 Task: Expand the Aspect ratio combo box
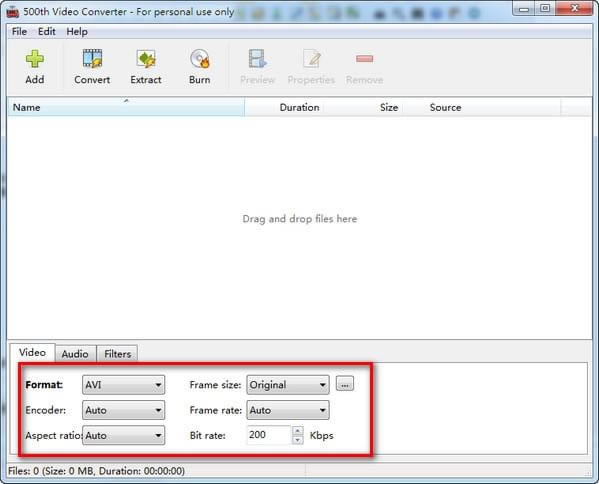123,435
